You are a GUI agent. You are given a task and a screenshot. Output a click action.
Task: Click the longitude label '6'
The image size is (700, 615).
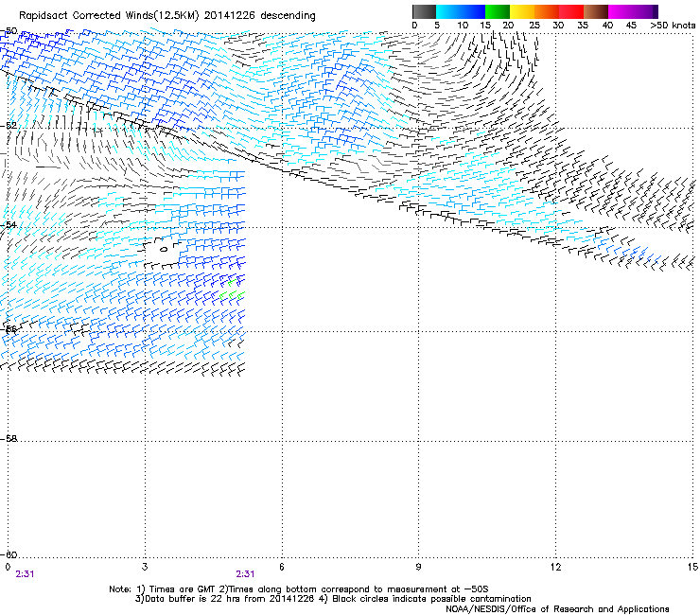pos(282,567)
